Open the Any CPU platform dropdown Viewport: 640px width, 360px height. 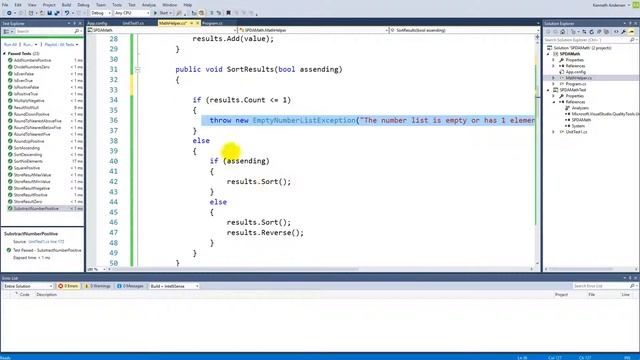click(131, 13)
